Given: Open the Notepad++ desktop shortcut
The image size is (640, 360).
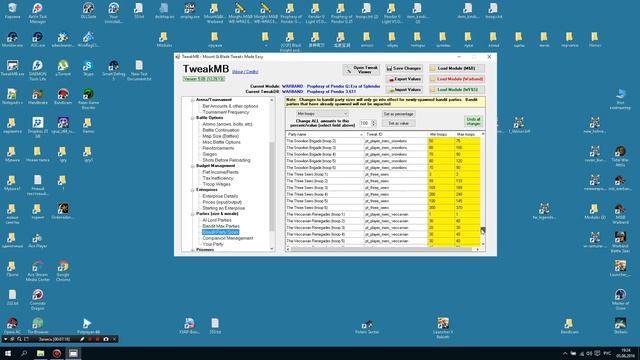Looking at the screenshot, I should pos(12,97).
